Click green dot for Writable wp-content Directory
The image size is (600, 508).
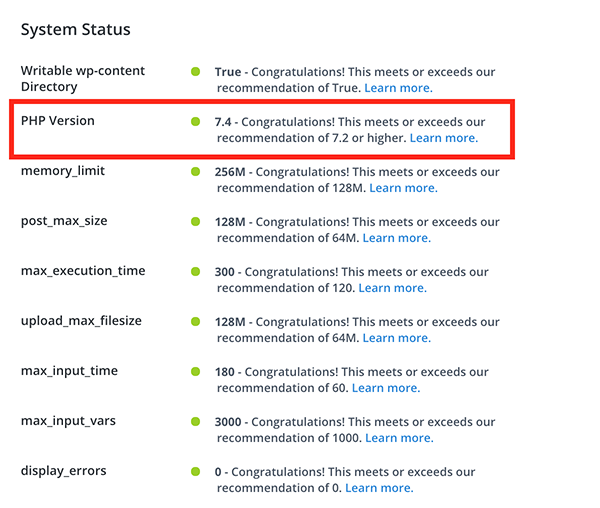click(196, 72)
